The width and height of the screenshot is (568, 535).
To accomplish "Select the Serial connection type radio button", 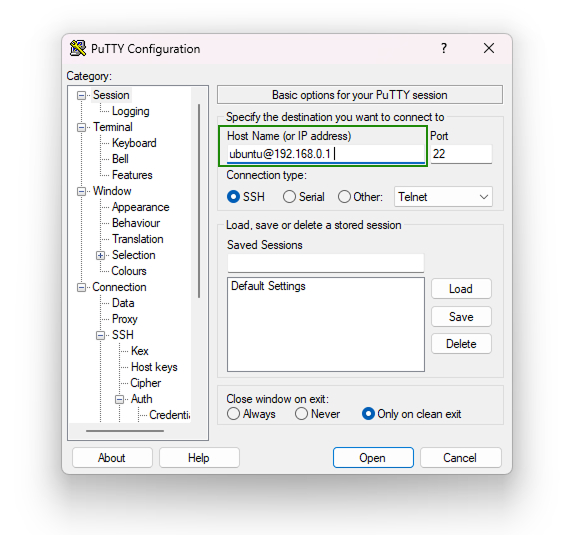I will click(x=289, y=197).
